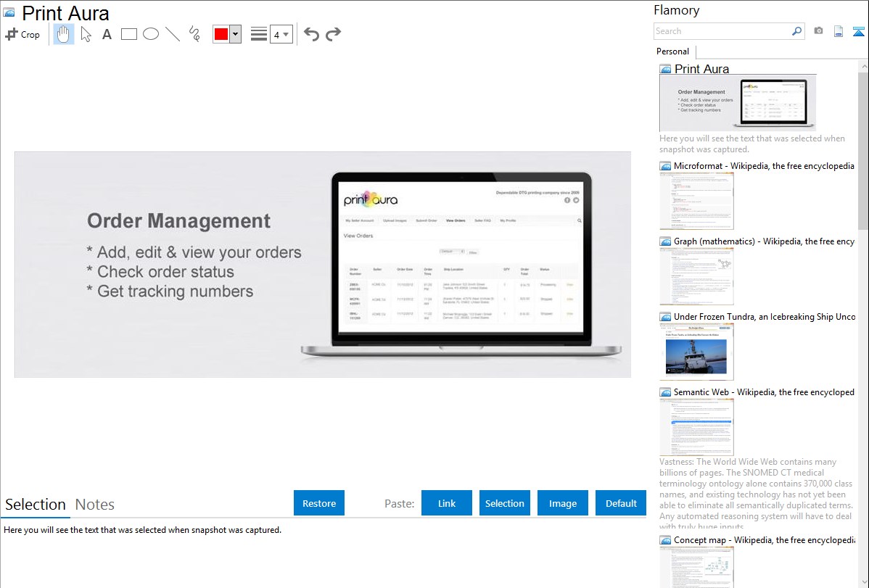Activate the hand pan tool
Viewport: 869px width, 588px height.
(63, 34)
